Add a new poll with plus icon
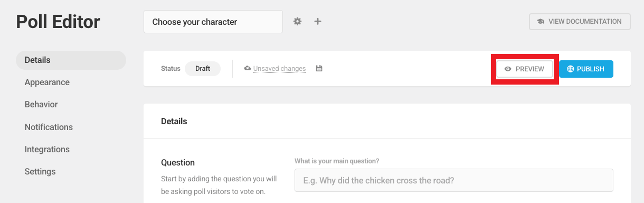The width and height of the screenshot is (644, 203). 318,22
